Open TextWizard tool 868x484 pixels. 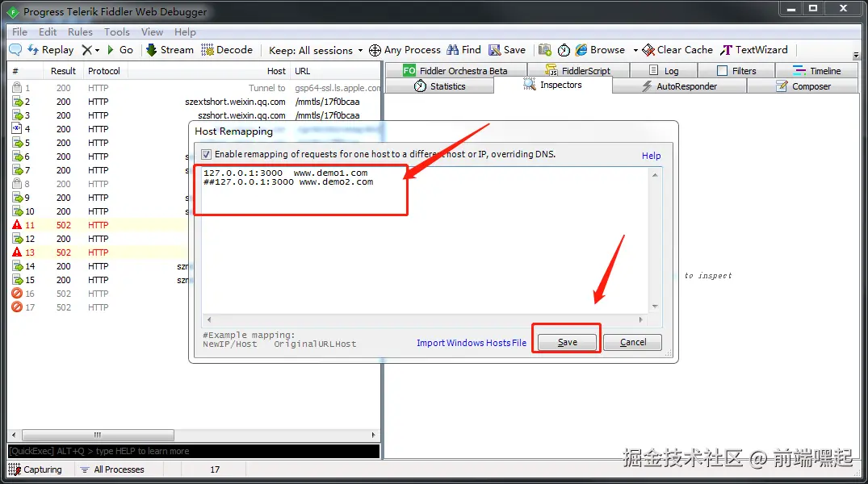(754, 50)
